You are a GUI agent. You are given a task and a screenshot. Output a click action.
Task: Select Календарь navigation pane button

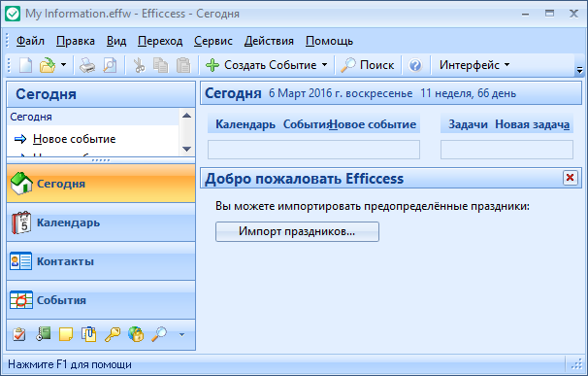coord(101,222)
